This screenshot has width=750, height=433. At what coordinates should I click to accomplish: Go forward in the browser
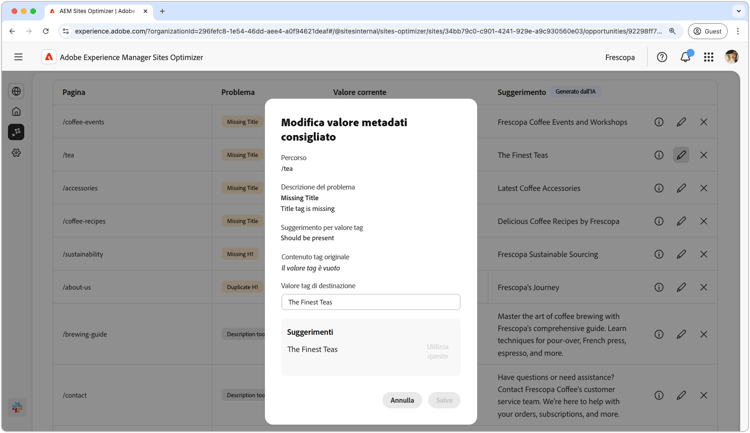(x=29, y=31)
